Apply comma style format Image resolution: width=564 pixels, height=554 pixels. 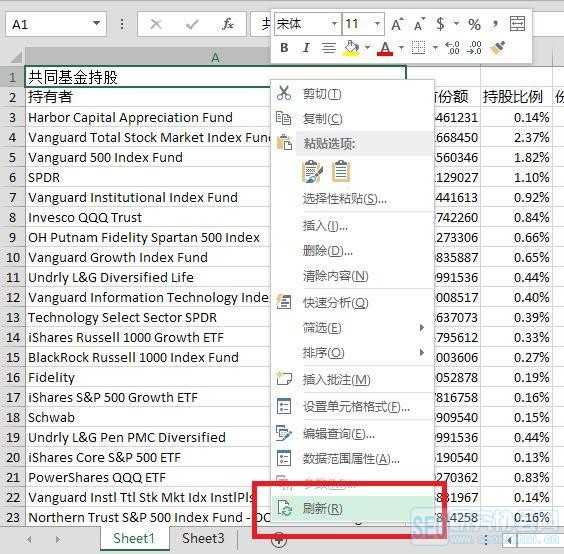[496, 24]
